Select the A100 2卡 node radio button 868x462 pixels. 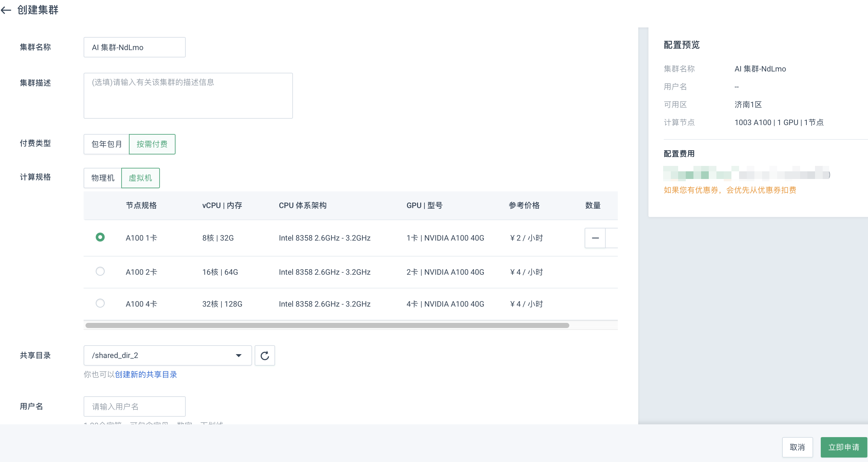100,271
